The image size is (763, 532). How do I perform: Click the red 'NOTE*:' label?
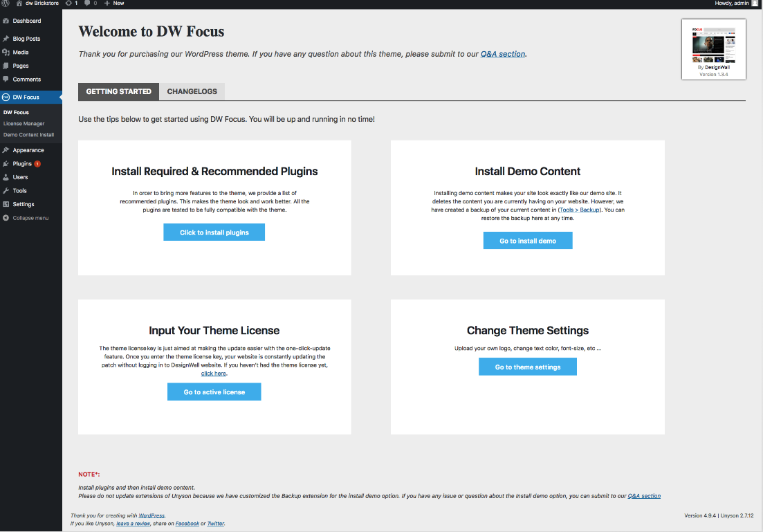[x=89, y=474]
